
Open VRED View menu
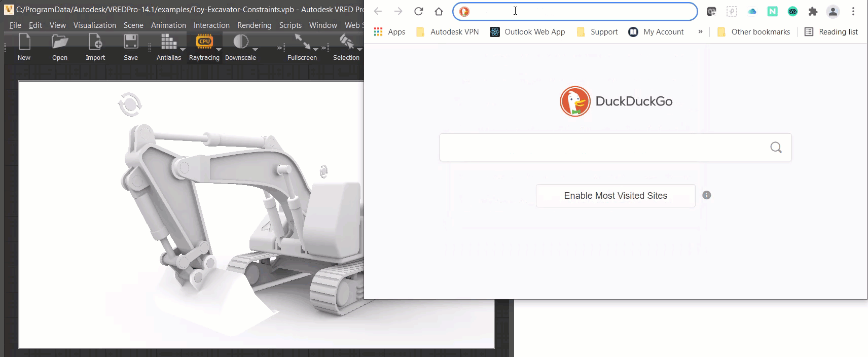pos(57,25)
